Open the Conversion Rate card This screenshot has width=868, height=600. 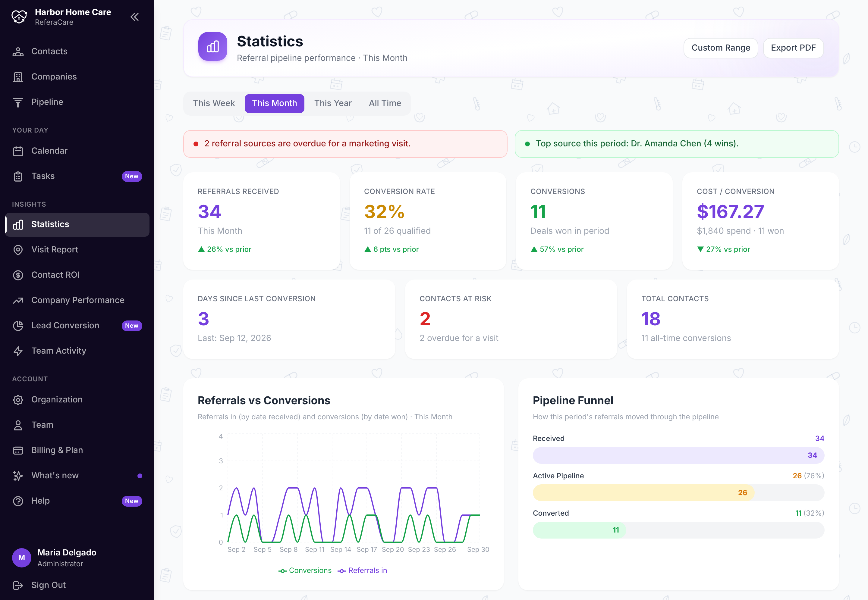pyautogui.click(x=428, y=221)
